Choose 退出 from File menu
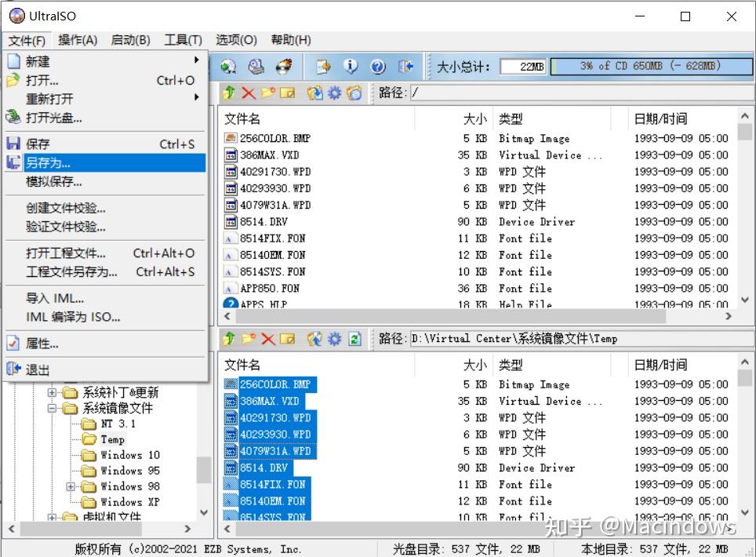756x557 pixels. 106,370
